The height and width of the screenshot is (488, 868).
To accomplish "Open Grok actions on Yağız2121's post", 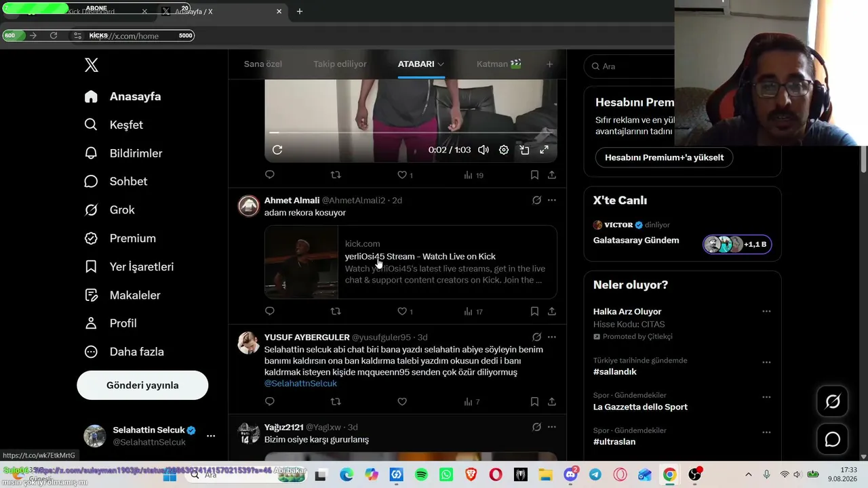I will pos(536,427).
